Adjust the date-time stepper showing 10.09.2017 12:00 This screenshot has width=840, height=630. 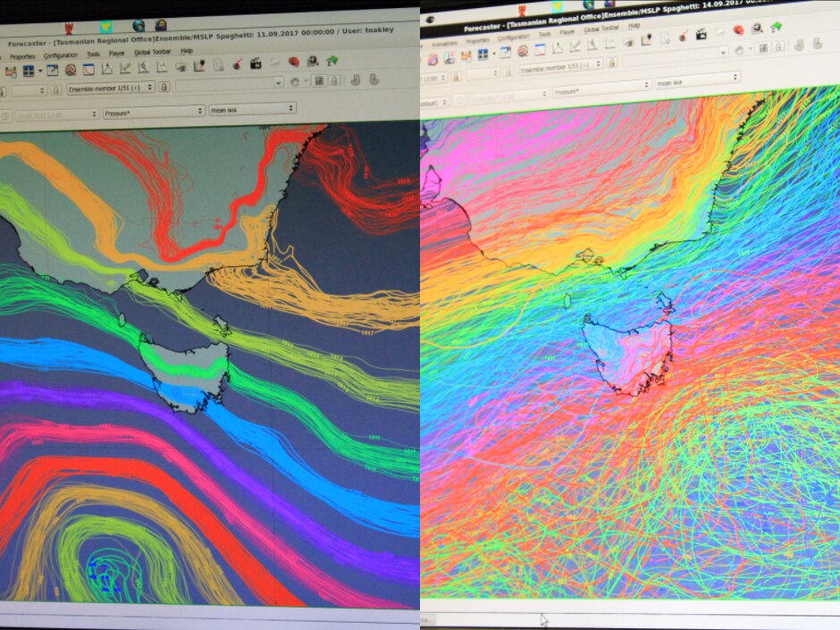coord(54,109)
